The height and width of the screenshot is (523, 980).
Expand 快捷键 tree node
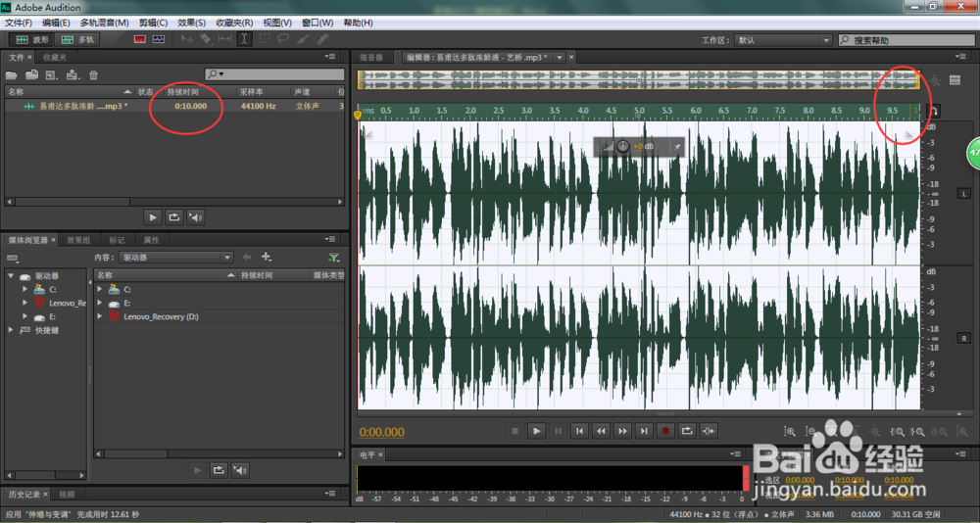(x=11, y=330)
